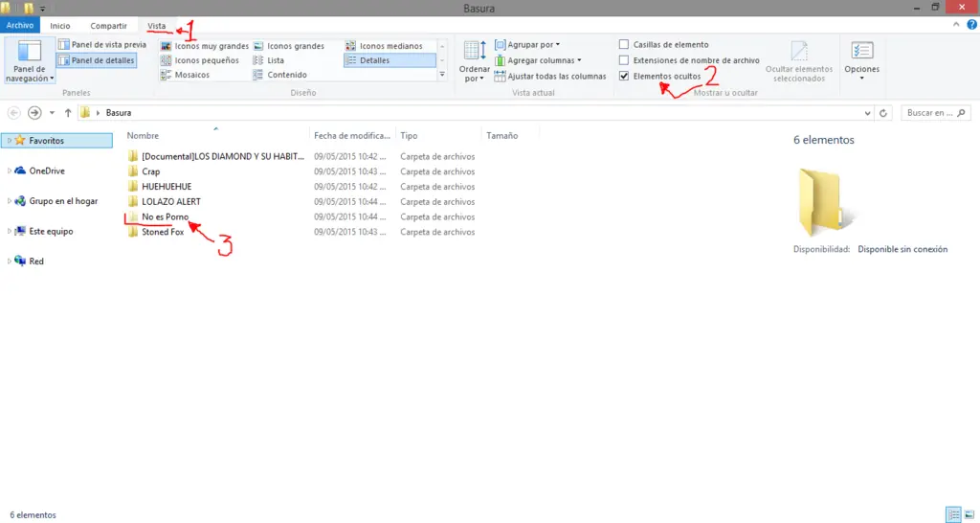Select Lista layout
980x523 pixels.
pyautogui.click(x=269, y=60)
